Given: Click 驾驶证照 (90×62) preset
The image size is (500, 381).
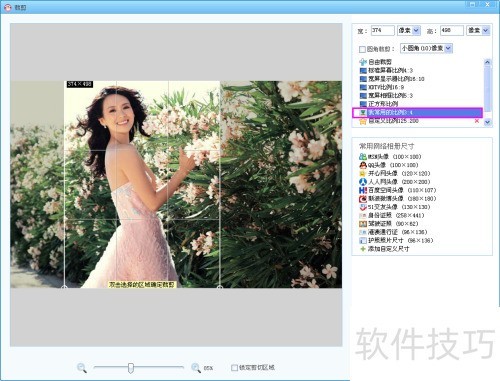Looking at the screenshot, I should tap(393, 223).
